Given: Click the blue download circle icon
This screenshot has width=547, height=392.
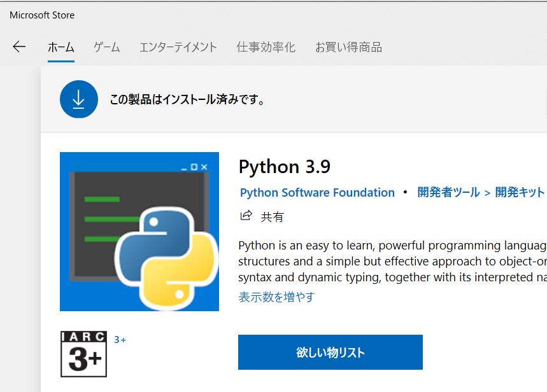Looking at the screenshot, I should [x=79, y=99].
